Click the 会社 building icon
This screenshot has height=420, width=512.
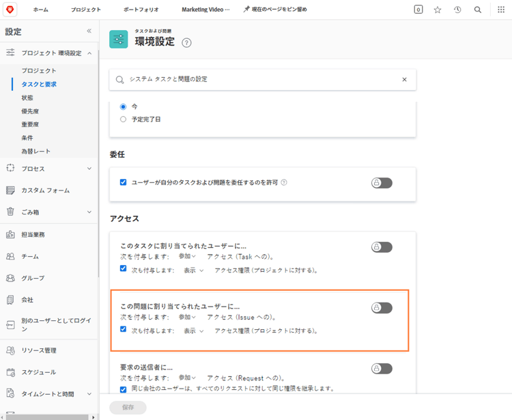[10, 300]
